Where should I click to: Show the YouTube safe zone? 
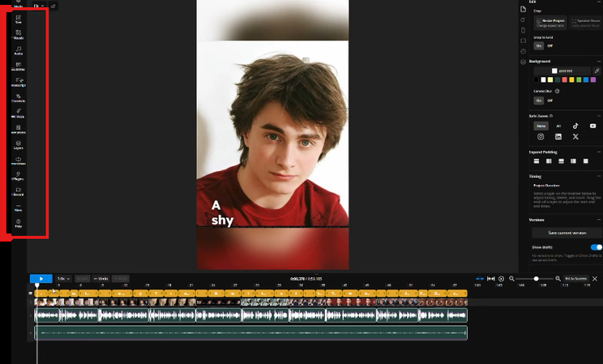tap(592, 126)
